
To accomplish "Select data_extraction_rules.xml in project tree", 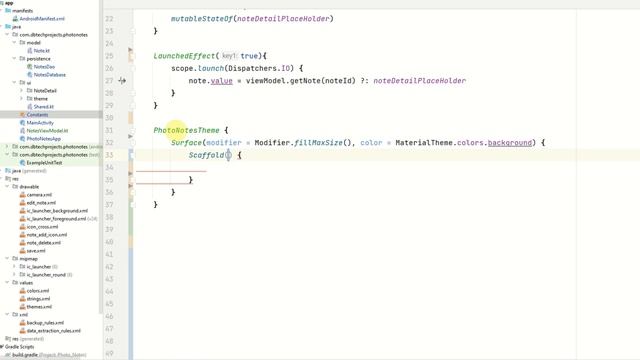I will point(53,331).
